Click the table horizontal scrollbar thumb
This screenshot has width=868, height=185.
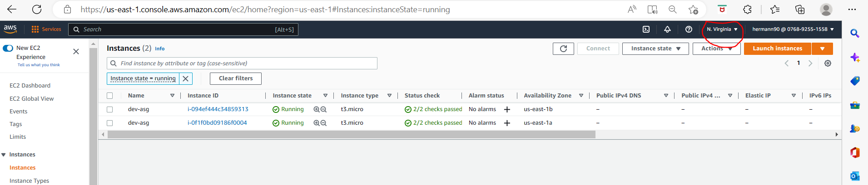click(351, 134)
